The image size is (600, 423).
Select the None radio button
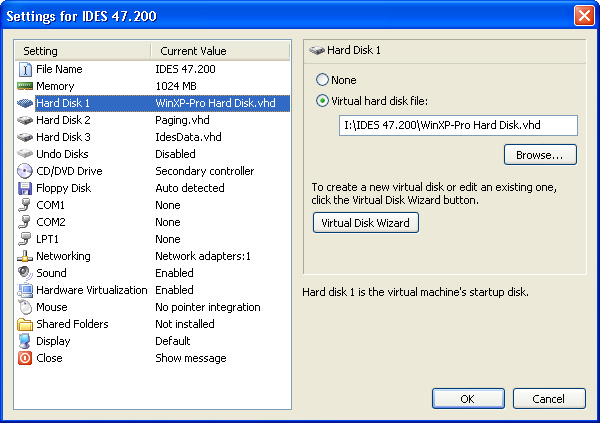coord(322,80)
